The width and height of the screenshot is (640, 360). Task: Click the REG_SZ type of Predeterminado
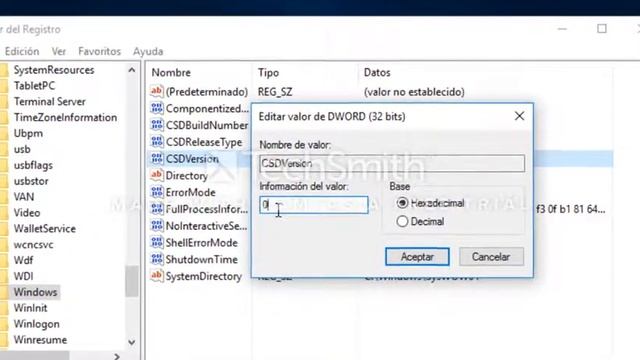(x=275, y=92)
